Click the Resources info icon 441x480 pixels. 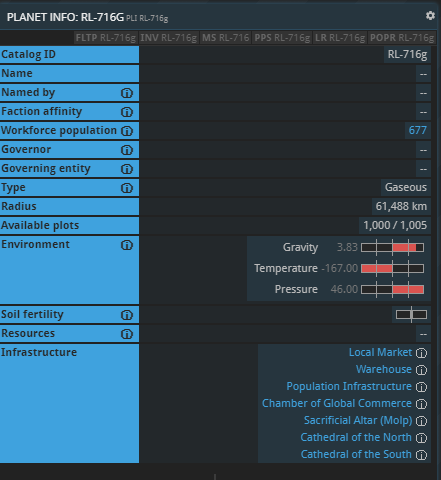(x=127, y=334)
